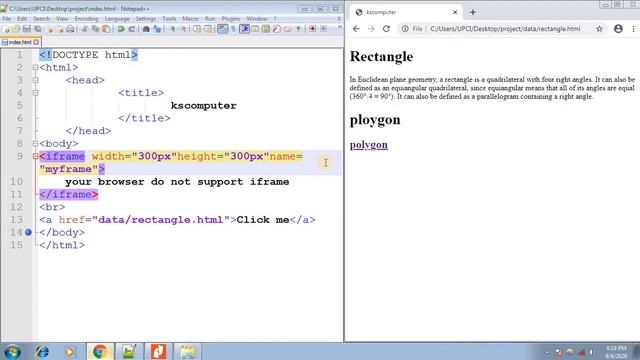Click the blue bookmark on line 14
This screenshot has height=360, width=640.
pyautogui.click(x=28, y=232)
